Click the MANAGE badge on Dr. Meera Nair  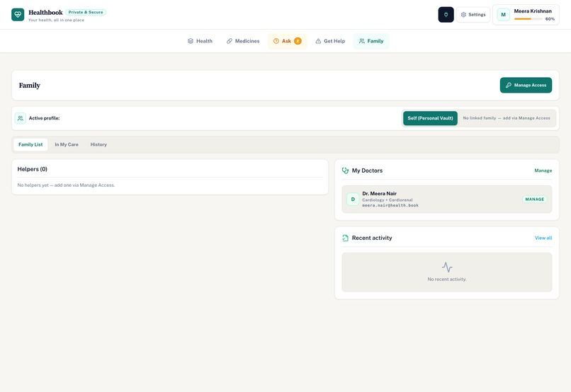(534, 200)
